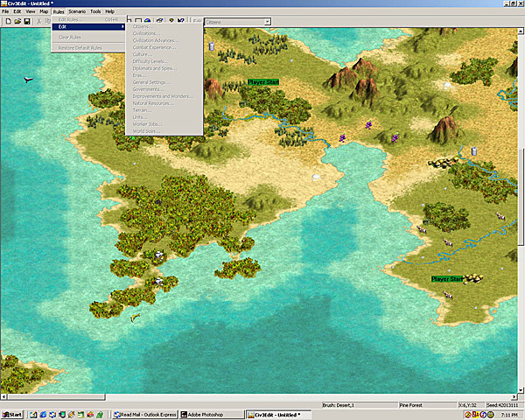Click the whale icon in the ocean

click(x=29, y=80)
